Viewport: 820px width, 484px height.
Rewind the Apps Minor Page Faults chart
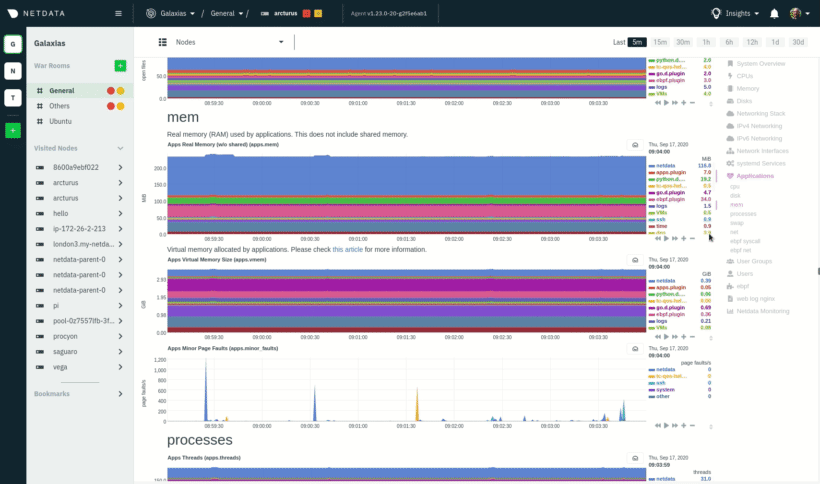[x=657, y=425]
